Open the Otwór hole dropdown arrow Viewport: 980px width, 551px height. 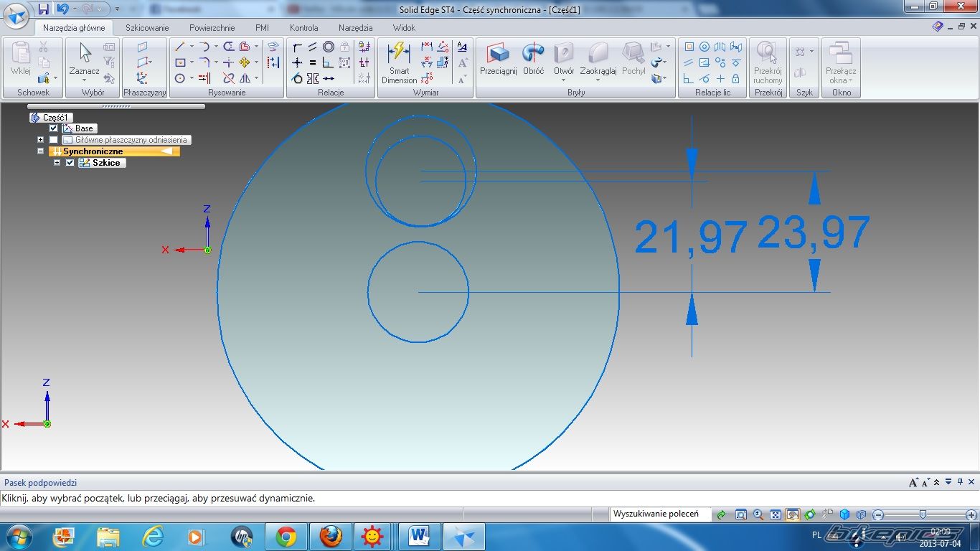(564, 80)
